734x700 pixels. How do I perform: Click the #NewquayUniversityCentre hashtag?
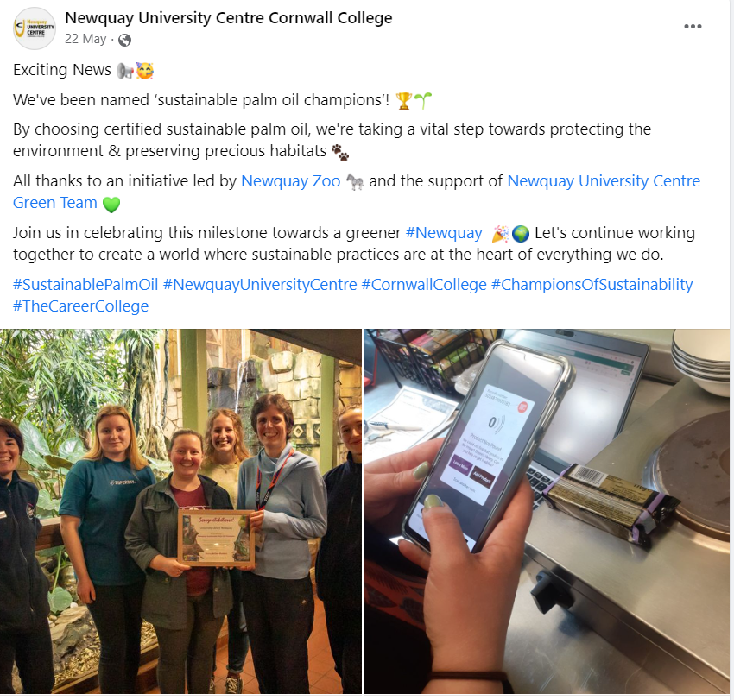[x=260, y=285]
